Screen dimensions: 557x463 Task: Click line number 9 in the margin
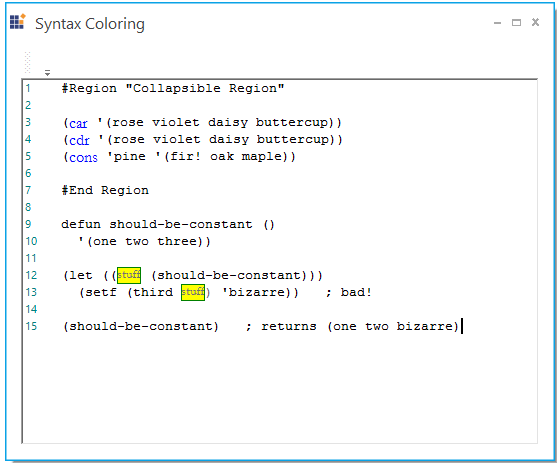[28, 224]
